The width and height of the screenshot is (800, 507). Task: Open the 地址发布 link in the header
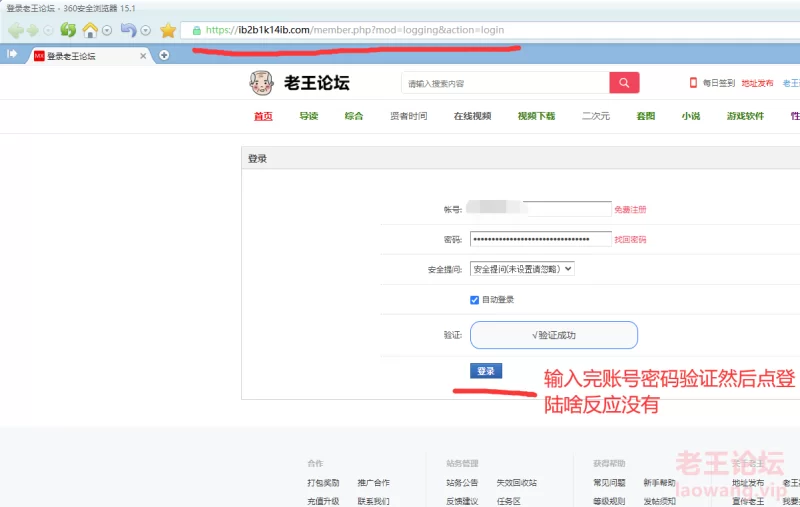tap(757, 83)
